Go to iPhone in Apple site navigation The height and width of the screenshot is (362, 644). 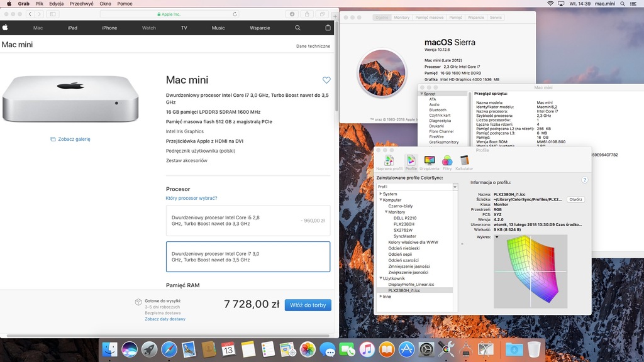point(109,28)
